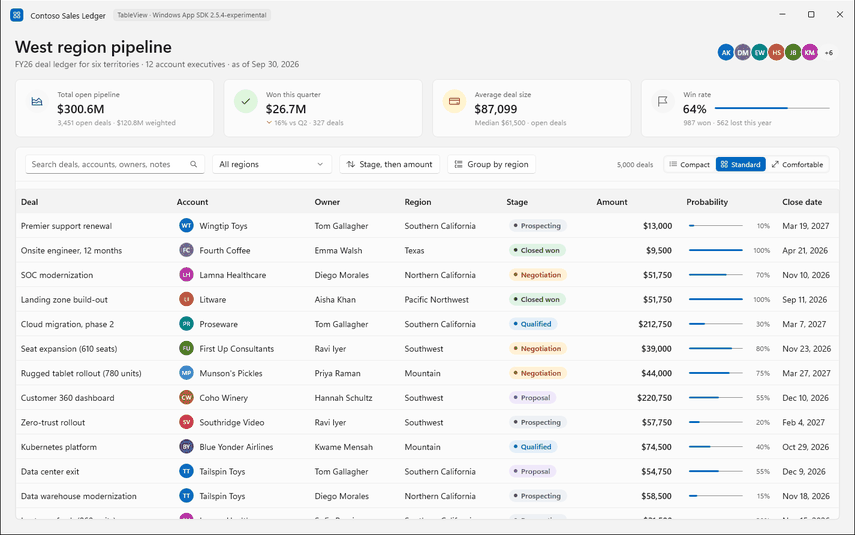Click the Munson's Pickles MP avatar

186,373
